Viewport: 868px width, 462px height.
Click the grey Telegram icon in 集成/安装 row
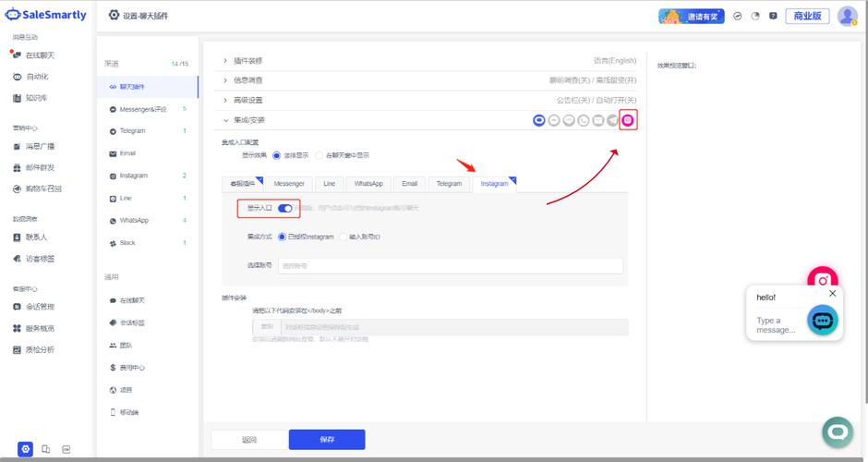tap(612, 120)
